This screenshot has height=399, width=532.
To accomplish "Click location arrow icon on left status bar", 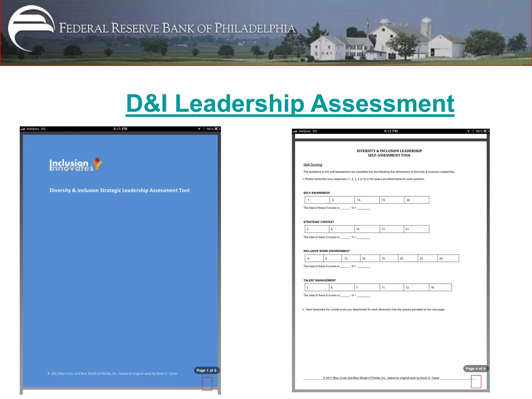I will point(199,129).
